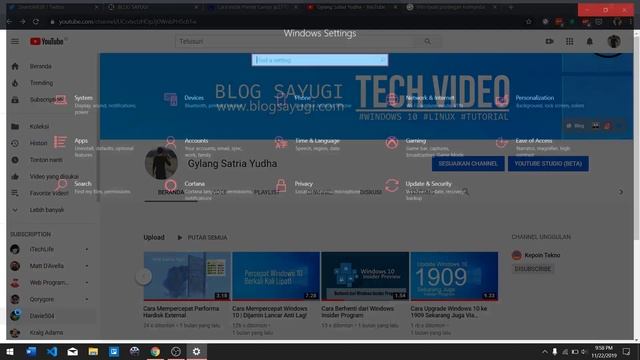This screenshot has width=640, height=360.
Task: Open Phone category in Windows Settings
Action: click(314, 101)
